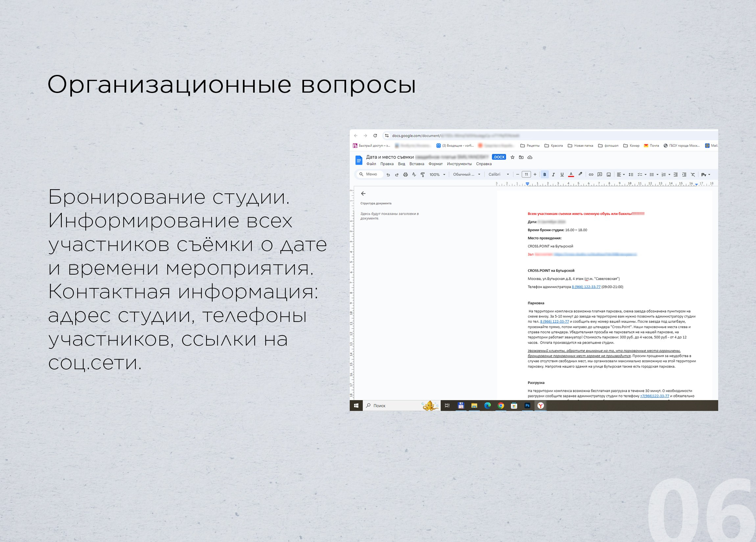Image resolution: width=756 pixels, height=542 pixels.
Task: Open the Вставка menu
Action: coord(417,164)
